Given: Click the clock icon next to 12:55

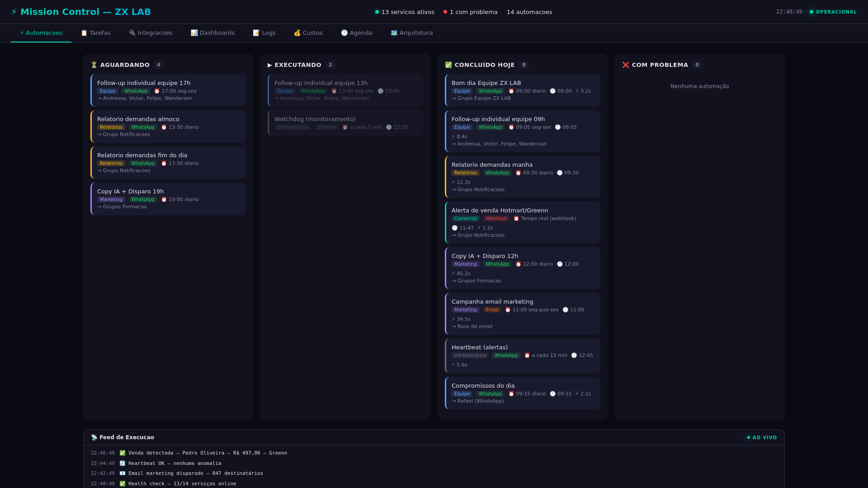Looking at the screenshot, I should tap(389, 127).
